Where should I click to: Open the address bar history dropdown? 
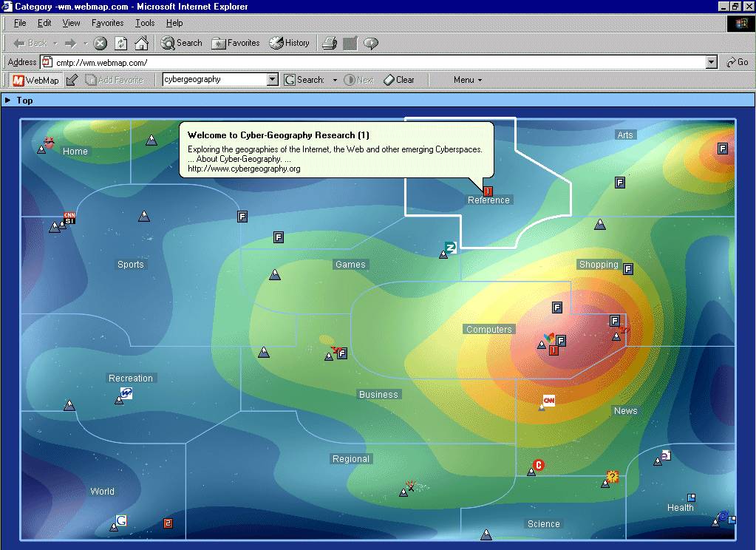pyautogui.click(x=711, y=63)
